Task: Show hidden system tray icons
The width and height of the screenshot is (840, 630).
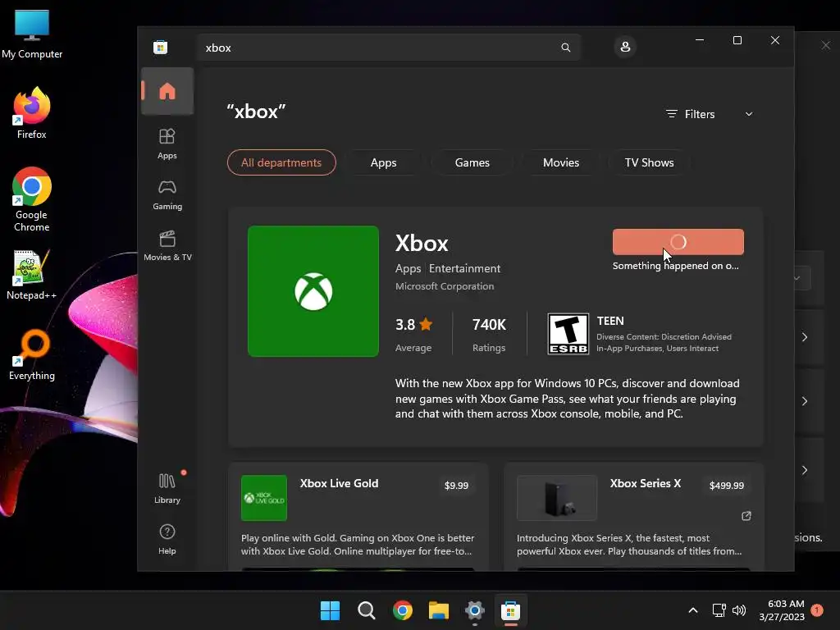Action: (692, 610)
